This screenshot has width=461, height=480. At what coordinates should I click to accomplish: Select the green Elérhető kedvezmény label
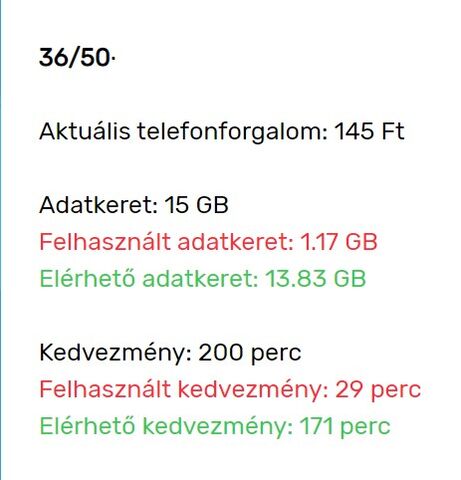click(166, 426)
